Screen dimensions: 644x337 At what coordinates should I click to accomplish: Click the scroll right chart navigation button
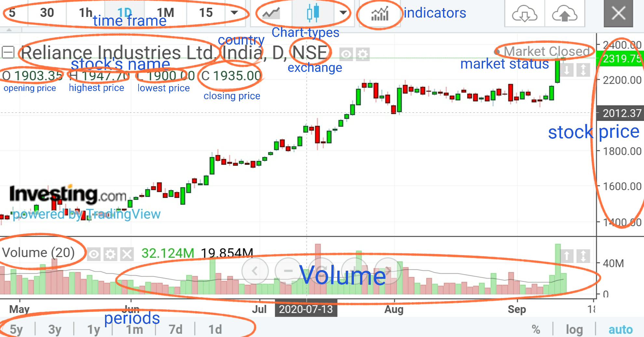[388, 270]
